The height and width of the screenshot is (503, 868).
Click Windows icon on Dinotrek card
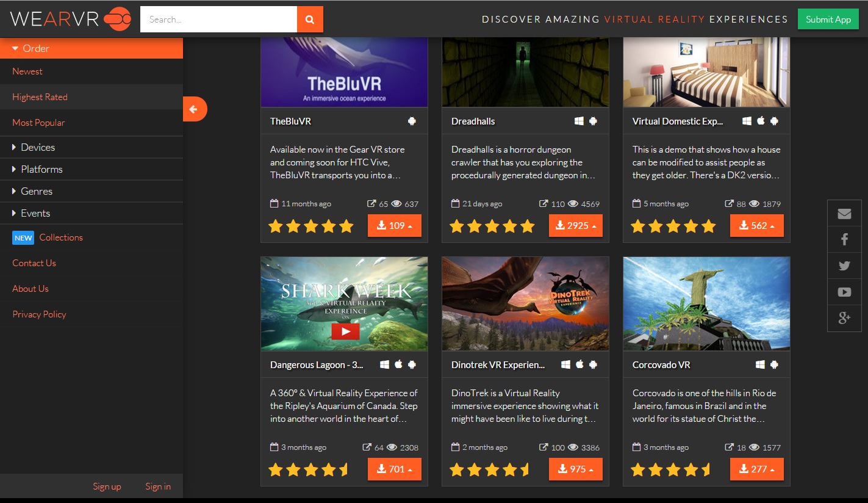(565, 364)
